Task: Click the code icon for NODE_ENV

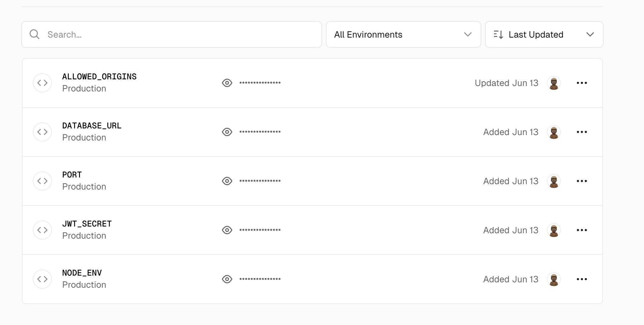Action: (x=42, y=279)
